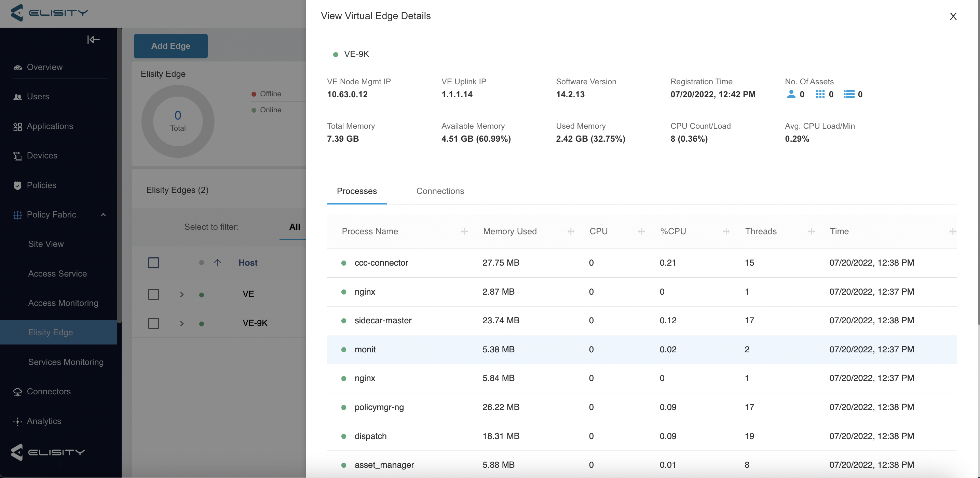
Task: Click the Software Version 14.2.13 value
Action: click(570, 94)
